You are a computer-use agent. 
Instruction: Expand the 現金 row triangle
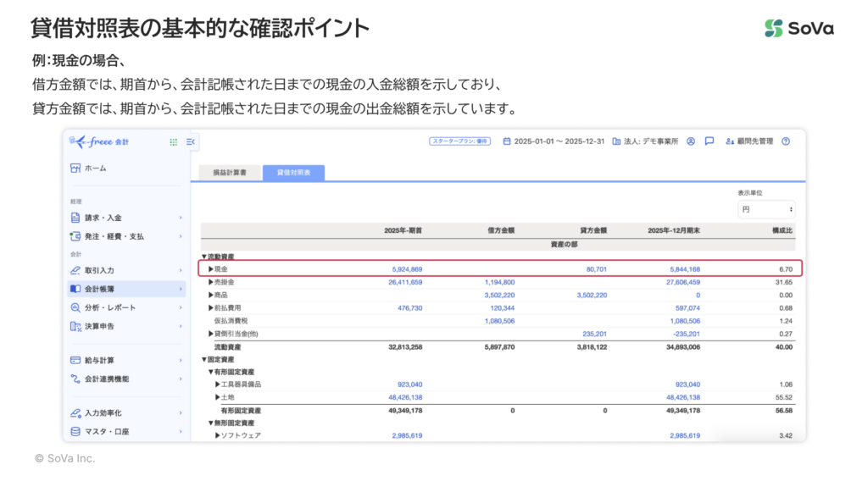coord(211,269)
